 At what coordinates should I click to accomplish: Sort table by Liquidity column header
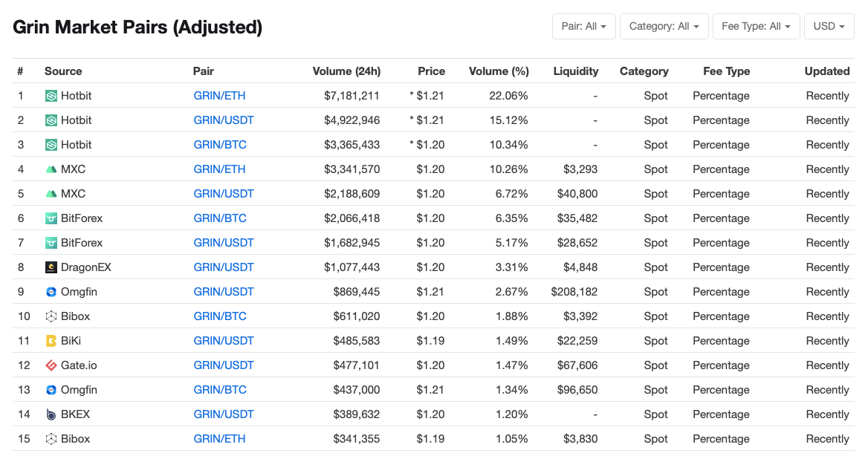[575, 71]
